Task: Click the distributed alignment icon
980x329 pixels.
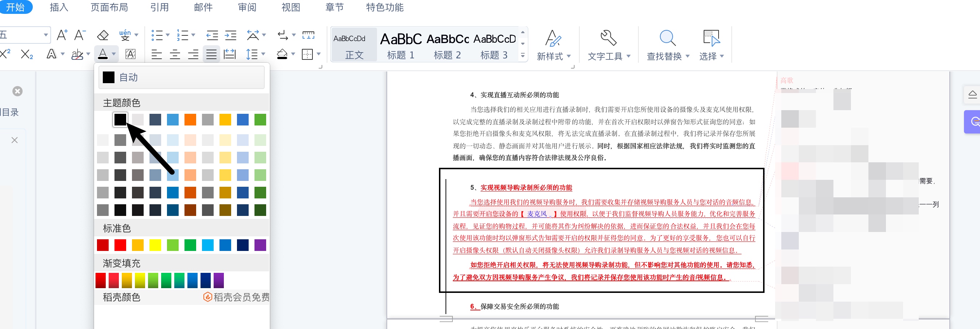Action: pyautogui.click(x=229, y=54)
